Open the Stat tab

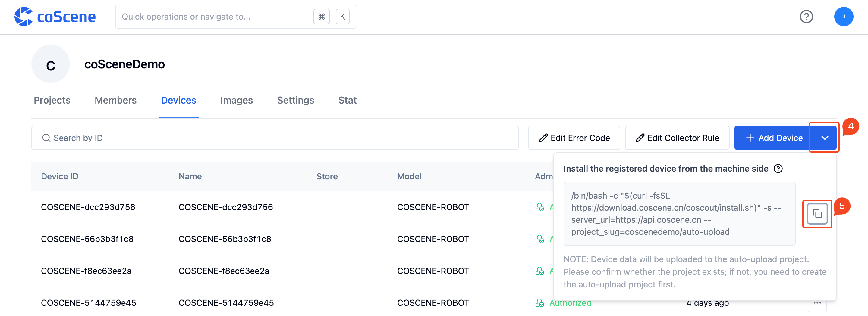pos(347,100)
